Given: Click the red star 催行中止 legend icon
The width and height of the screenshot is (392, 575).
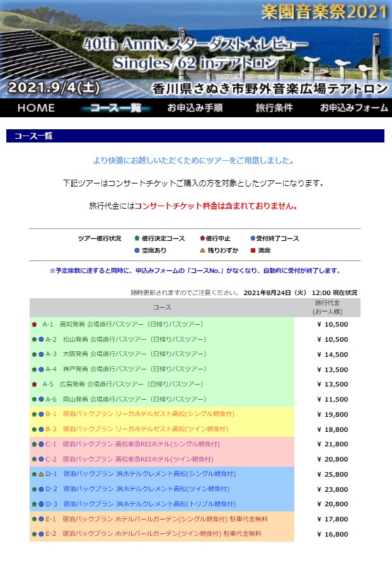Looking at the screenshot, I should (202, 238).
